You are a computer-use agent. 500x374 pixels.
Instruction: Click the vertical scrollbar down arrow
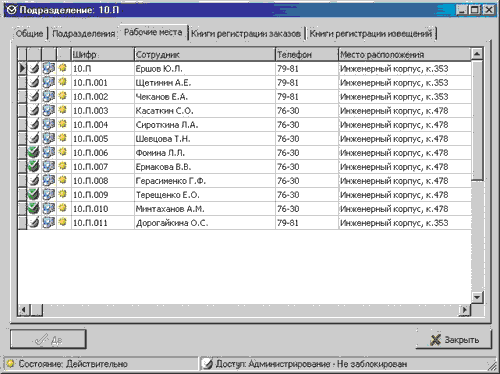pos(477,297)
